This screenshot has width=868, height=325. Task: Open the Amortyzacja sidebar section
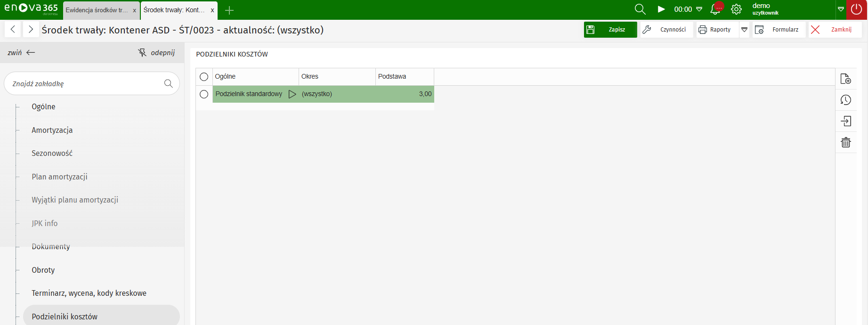click(x=52, y=130)
